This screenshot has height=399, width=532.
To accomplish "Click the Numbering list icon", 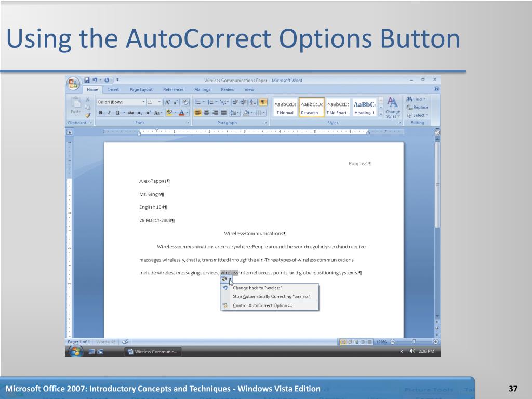I will click(210, 102).
